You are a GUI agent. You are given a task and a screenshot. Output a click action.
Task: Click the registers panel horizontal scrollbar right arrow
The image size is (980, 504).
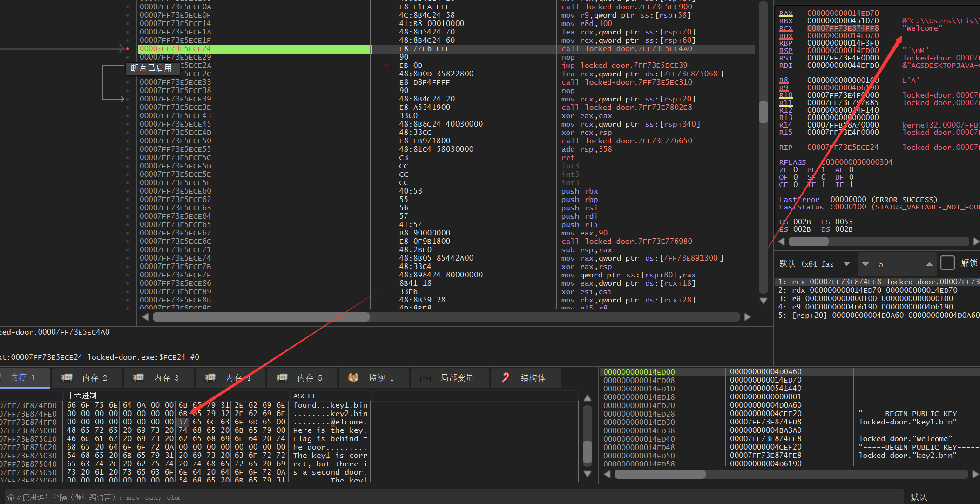(x=976, y=242)
